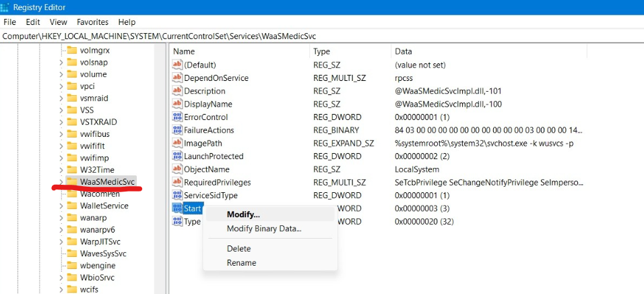Choose Rename from the context menu
Image resolution: width=644 pixels, height=294 pixels.
tap(270, 263)
